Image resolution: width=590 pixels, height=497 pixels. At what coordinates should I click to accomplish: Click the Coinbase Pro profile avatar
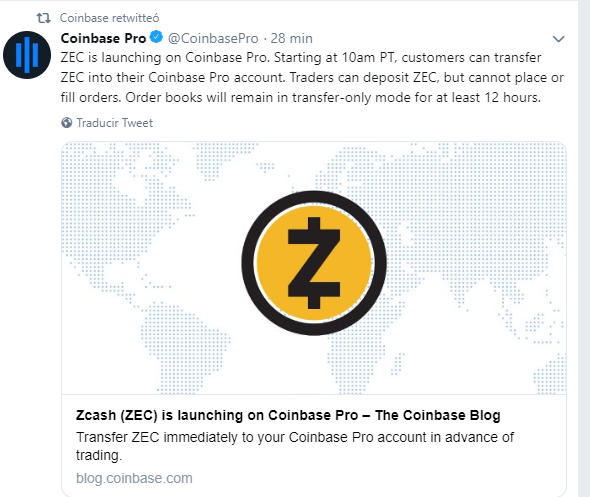(x=27, y=55)
